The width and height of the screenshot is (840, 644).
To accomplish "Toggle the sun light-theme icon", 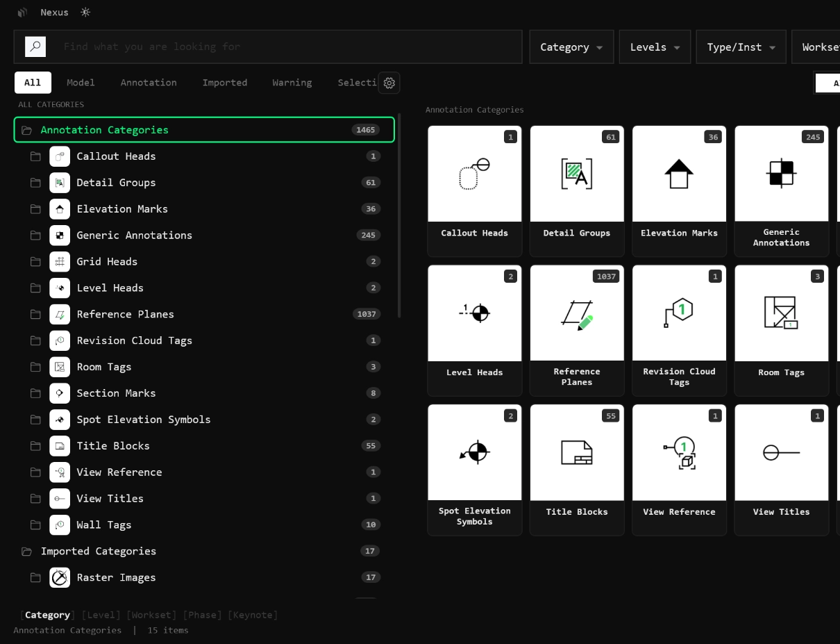I will (85, 13).
